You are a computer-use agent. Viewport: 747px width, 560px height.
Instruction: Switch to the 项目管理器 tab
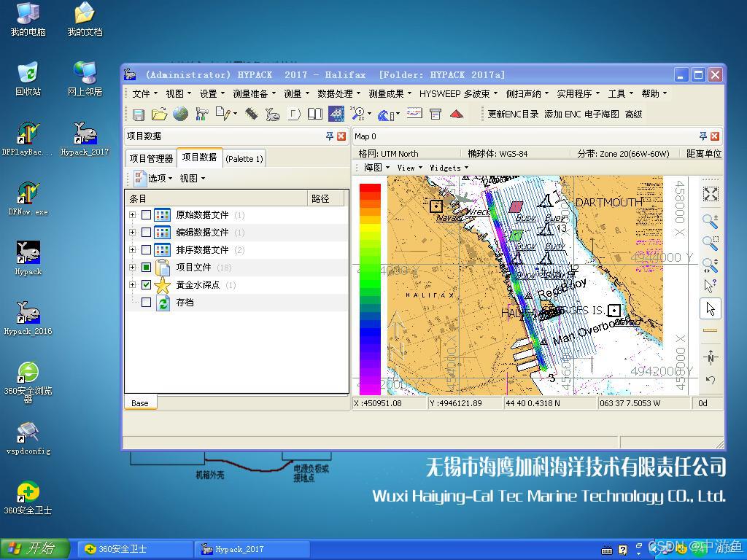coord(151,158)
